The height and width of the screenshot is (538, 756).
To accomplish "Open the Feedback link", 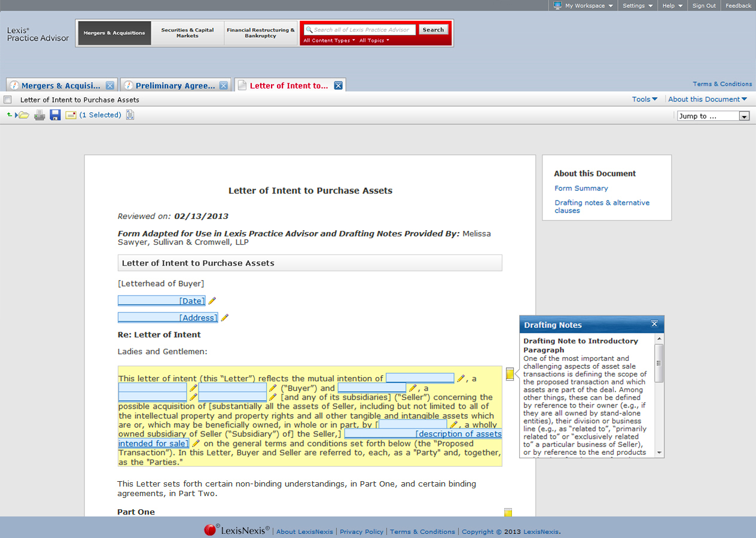I will click(x=739, y=5).
